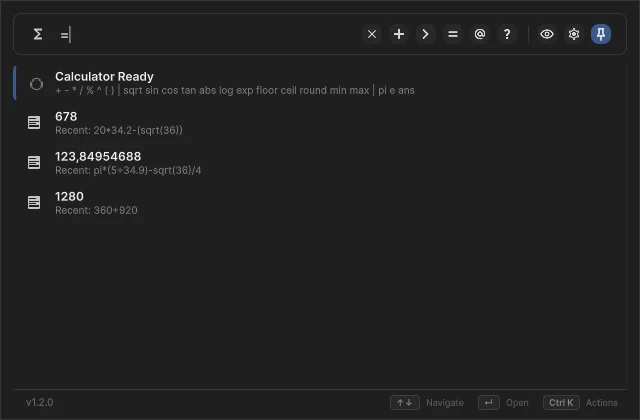Image resolution: width=640 pixels, height=420 pixels.
Task: Click the 'Recent: 20+34.2-(sqrt(36))' expression text
Action: click(119, 131)
